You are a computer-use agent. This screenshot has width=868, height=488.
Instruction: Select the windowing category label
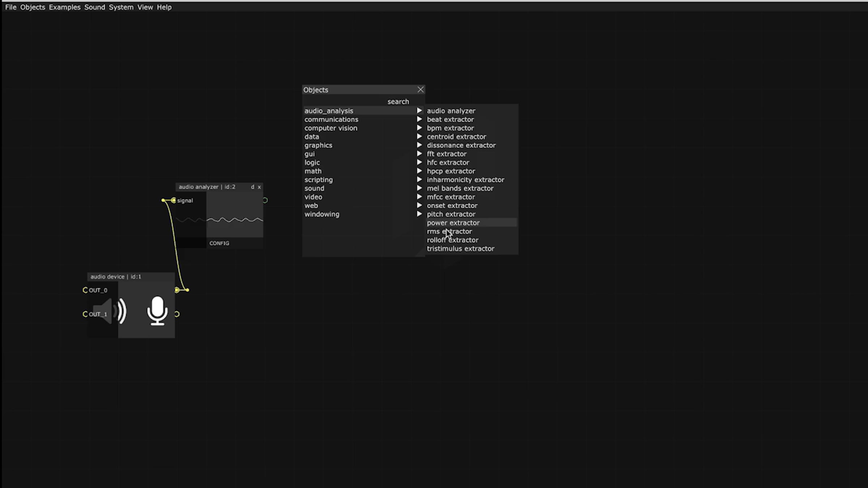point(322,214)
